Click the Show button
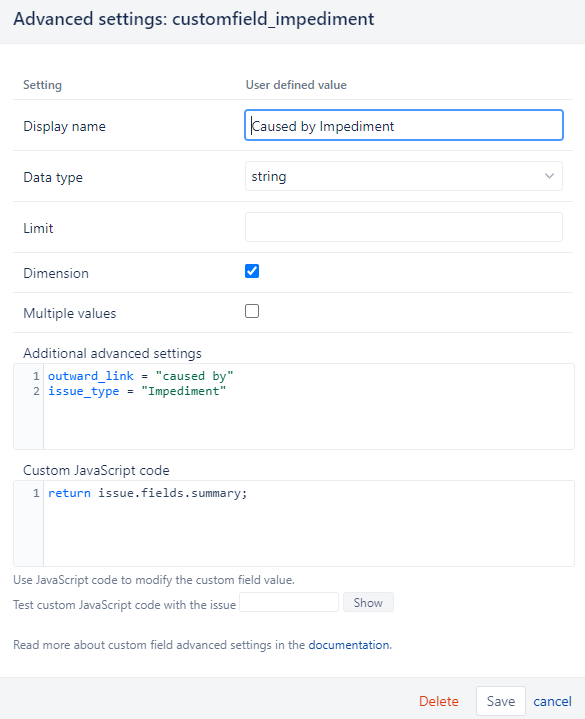585x719 pixels. point(368,602)
